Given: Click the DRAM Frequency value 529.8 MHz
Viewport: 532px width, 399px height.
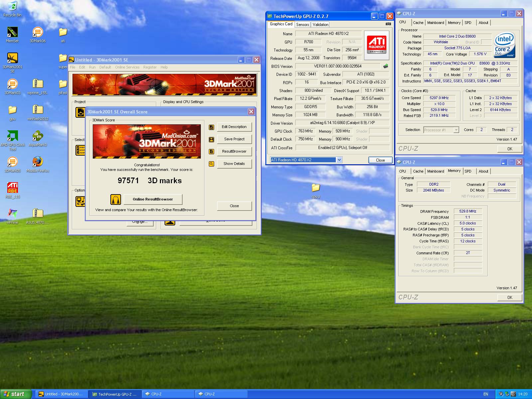Looking at the screenshot, I should [468, 211].
